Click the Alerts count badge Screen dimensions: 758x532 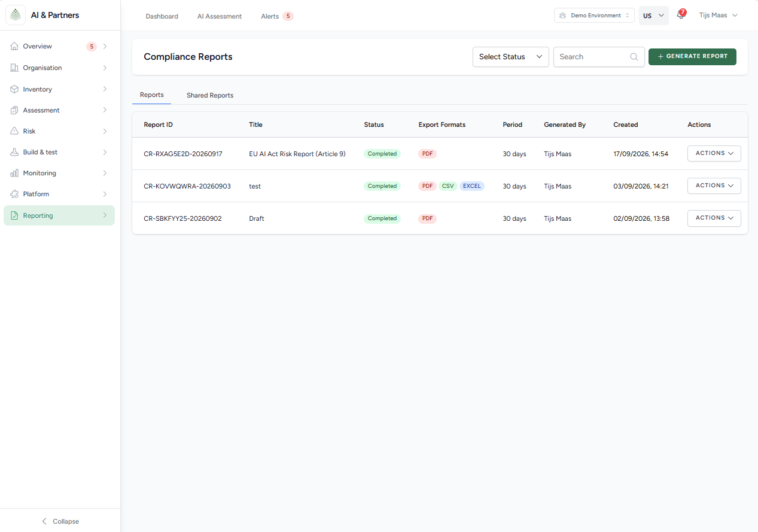288,16
